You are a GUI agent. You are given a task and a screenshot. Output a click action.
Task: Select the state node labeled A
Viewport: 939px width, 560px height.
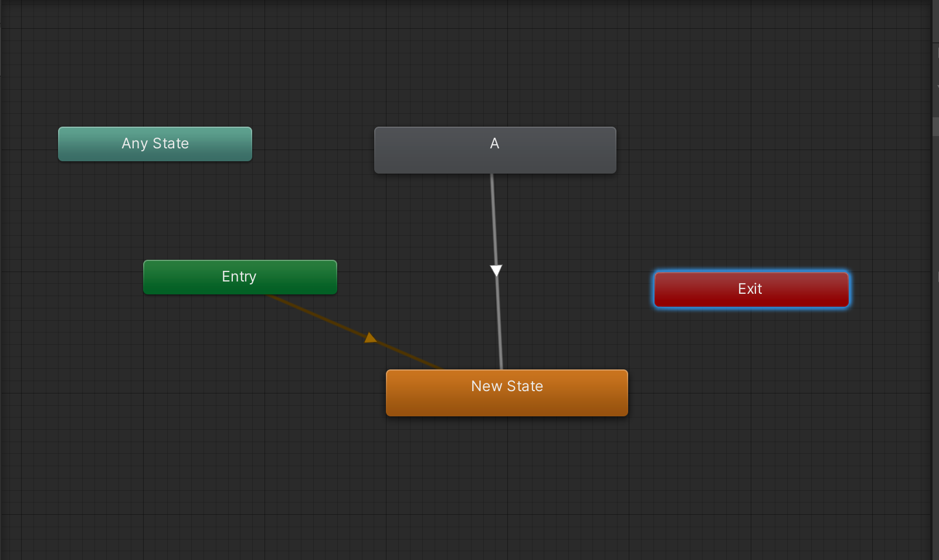click(495, 150)
